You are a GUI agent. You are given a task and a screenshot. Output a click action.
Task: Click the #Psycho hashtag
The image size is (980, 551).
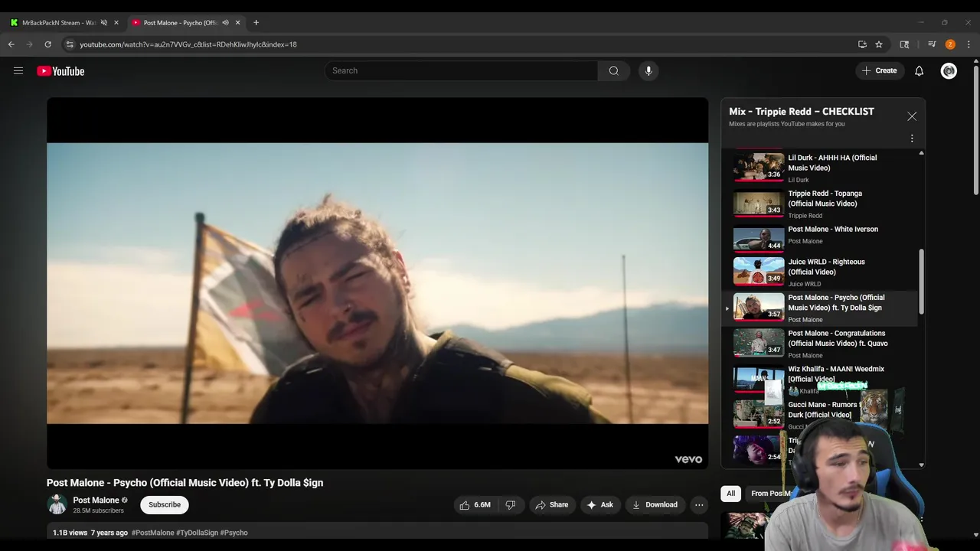pyautogui.click(x=234, y=533)
